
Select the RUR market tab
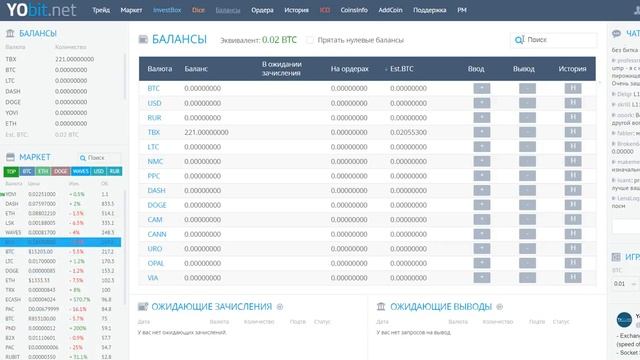click(115, 171)
